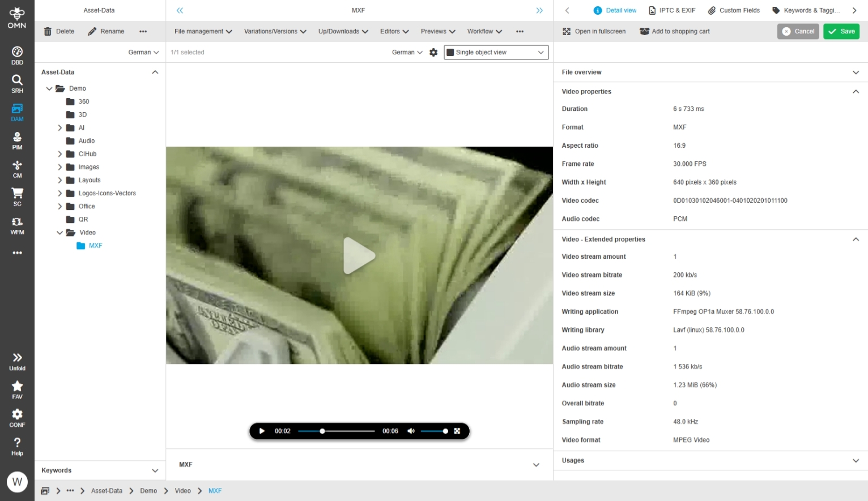
Task: Open the breadcrumb ellipsis item
Action: click(x=70, y=491)
